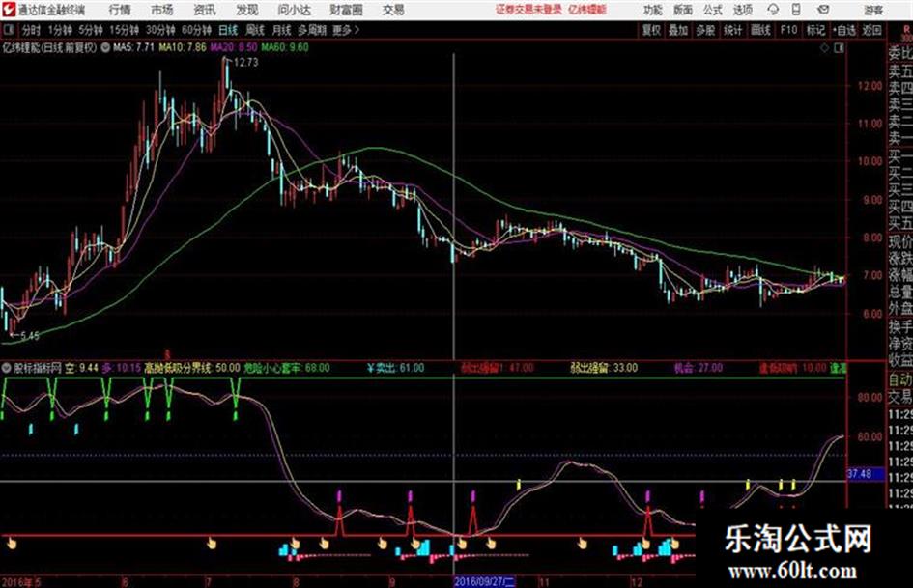913x588 pixels.
Task: Select the 日线 daily period tab
Action: 228,30
